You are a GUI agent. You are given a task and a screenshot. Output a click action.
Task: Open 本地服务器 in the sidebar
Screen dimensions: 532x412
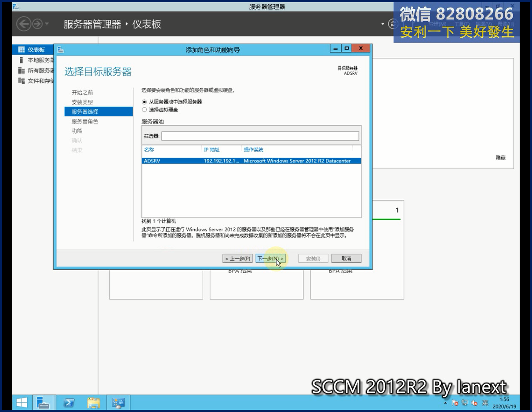click(x=40, y=60)
